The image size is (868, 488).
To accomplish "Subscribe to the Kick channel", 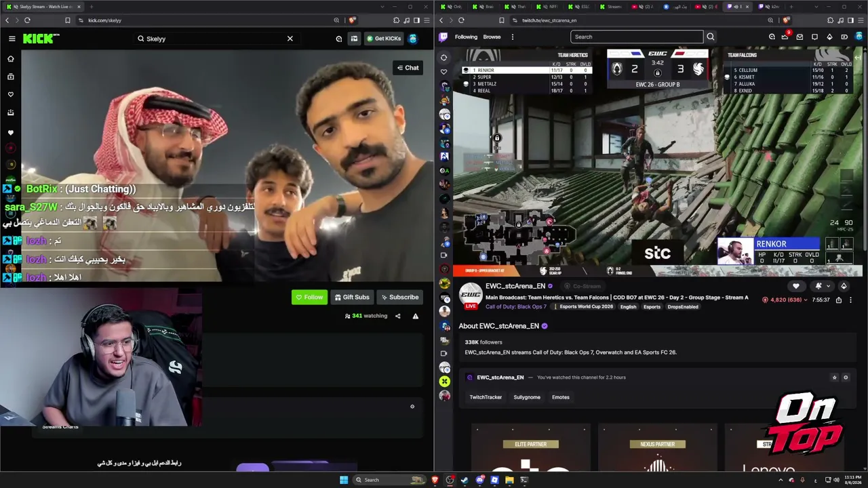I will pos(399,297).
